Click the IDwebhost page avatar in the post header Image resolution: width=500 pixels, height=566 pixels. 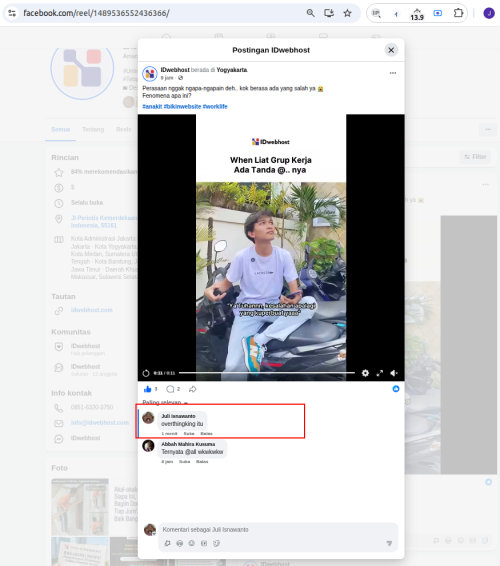pyautogui.click(x=149, y=74)
